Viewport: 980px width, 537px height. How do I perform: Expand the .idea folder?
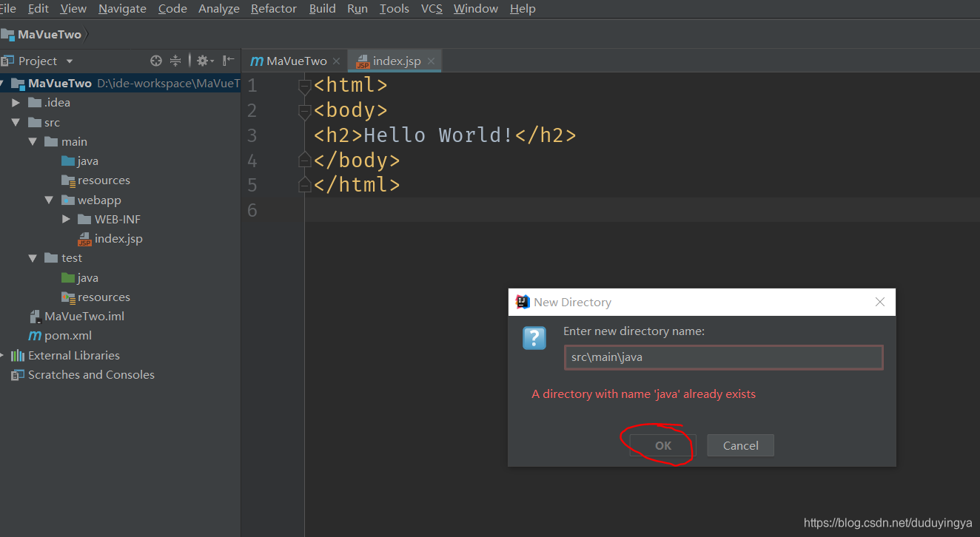(x=16, y=103)
